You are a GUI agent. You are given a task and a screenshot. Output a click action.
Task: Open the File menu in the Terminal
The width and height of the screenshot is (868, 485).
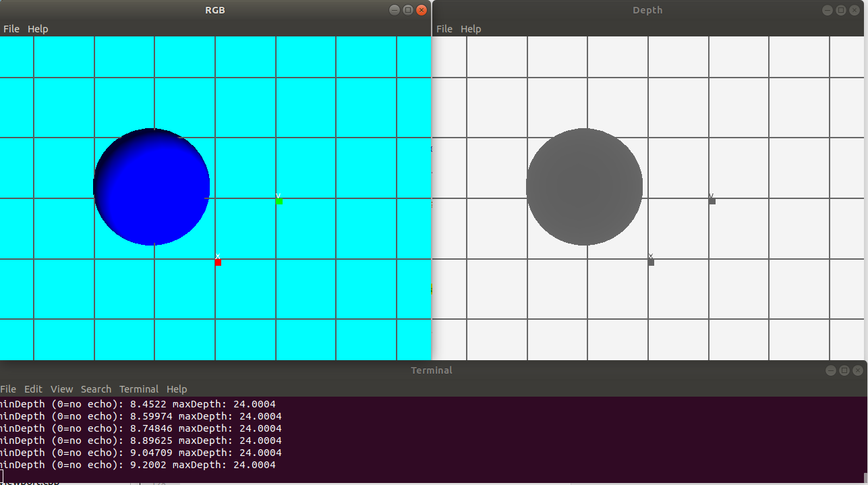click(7, 389)
